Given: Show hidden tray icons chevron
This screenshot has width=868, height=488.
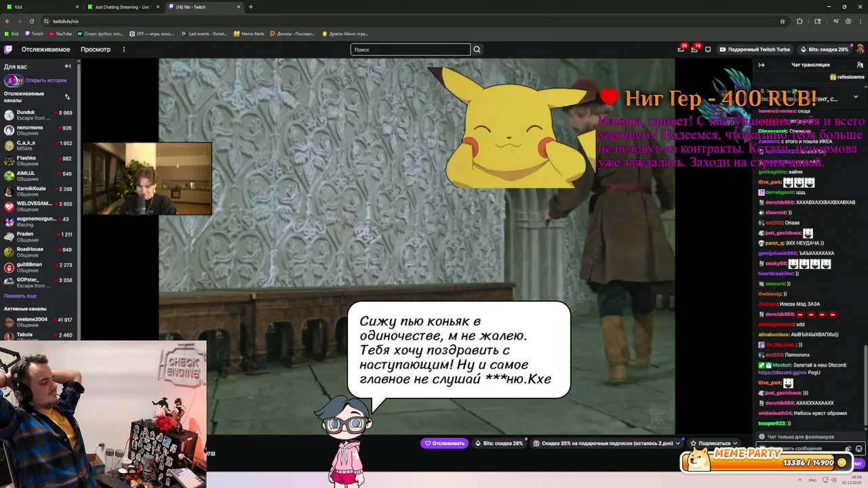Looking at the screenshot, I should (800, 480).
